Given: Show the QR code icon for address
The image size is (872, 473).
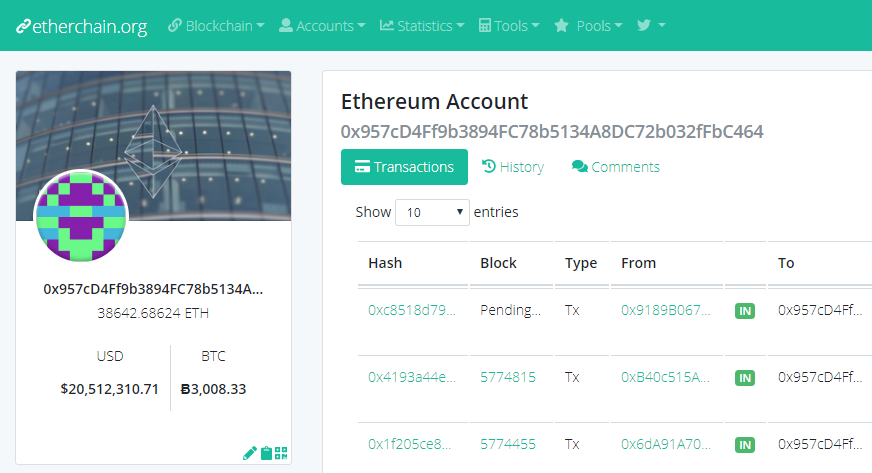Looking at the screenshot, I should 281,453.
